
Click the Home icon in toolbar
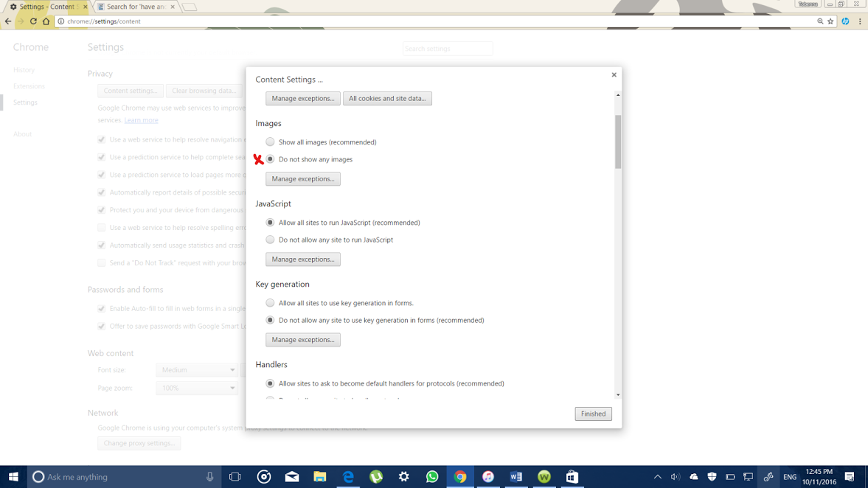pos(46,21)
